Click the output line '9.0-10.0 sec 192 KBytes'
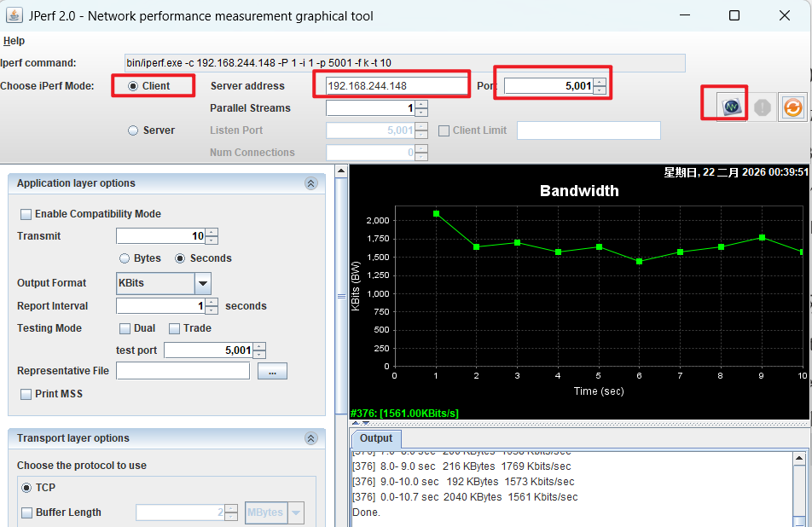Viewport: 812px width, 527px height. [x=463, y=482]
